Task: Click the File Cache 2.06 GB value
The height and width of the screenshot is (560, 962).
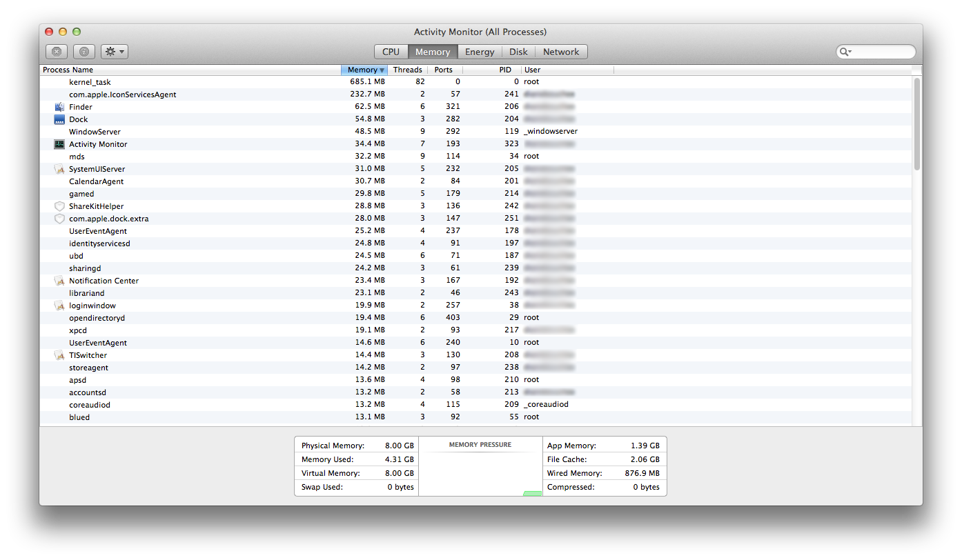Action: click(x=645, y=459)
